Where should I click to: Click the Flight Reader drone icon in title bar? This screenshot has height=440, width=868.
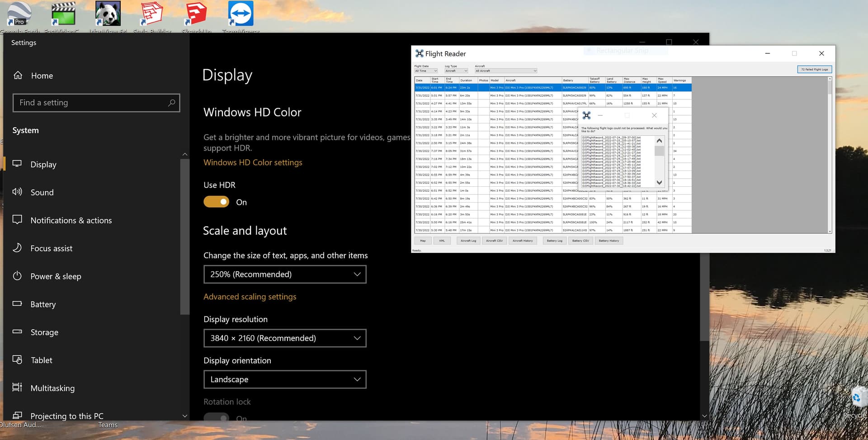click(420, 53)
